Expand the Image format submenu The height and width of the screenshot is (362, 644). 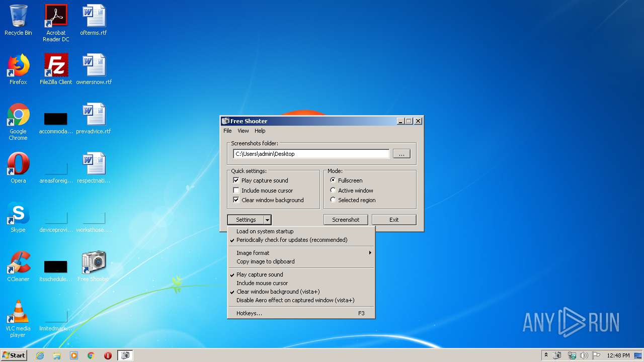[301, 253]
